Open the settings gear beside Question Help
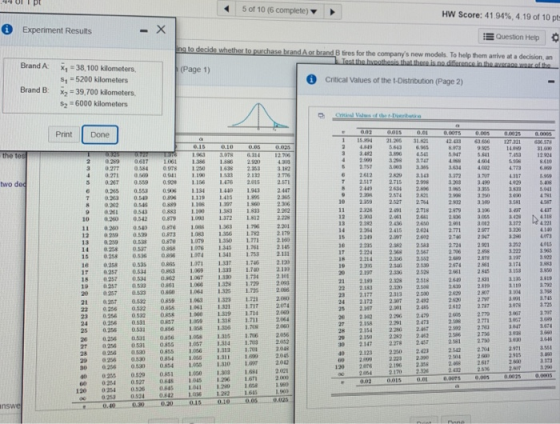This screenshot has height=424, width=560. pos(555,38)
